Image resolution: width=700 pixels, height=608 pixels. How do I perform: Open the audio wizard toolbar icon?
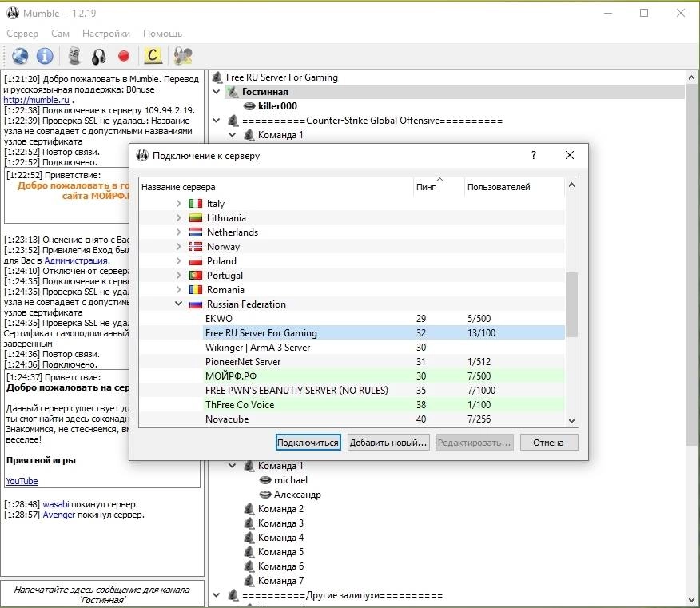coord(183,56)
